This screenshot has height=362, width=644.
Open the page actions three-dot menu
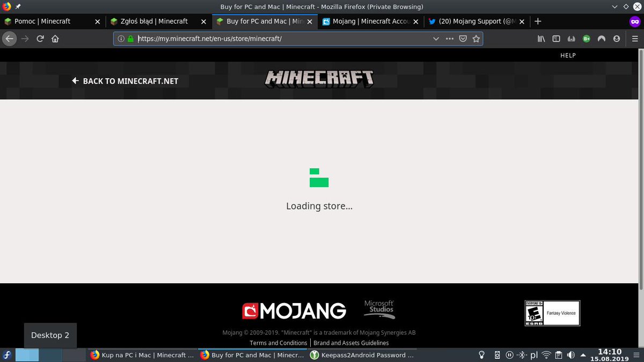tap(449, 39)
